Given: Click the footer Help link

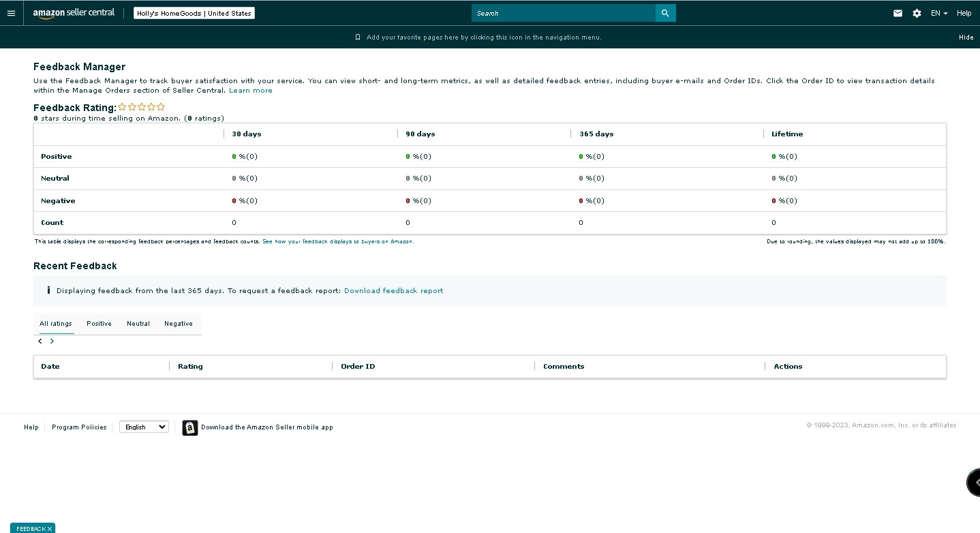Looking at the screenshot, I should pos(31,427).
